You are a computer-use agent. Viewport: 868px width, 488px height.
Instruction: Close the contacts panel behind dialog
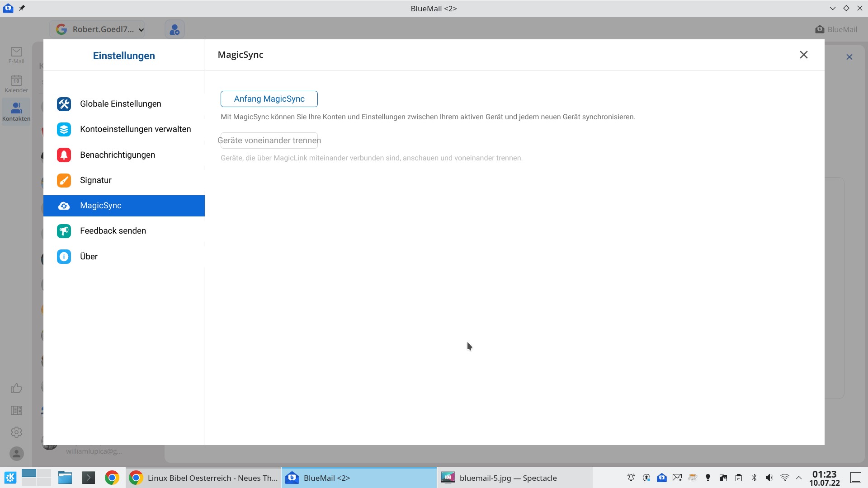pos(849,57)
